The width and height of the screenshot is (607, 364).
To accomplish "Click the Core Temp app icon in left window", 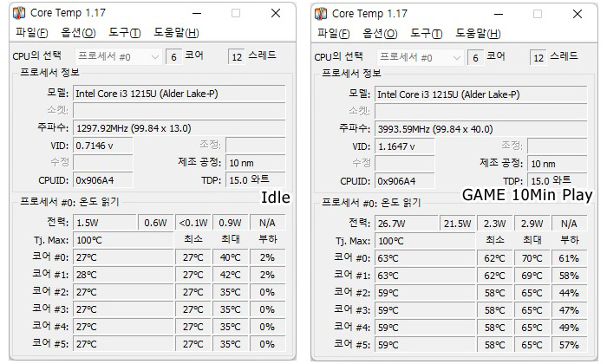I will point(18,13).
